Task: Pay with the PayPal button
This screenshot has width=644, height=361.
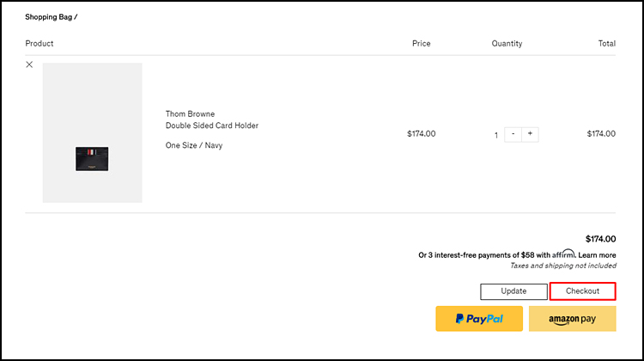Action: [x=479, y=319]
